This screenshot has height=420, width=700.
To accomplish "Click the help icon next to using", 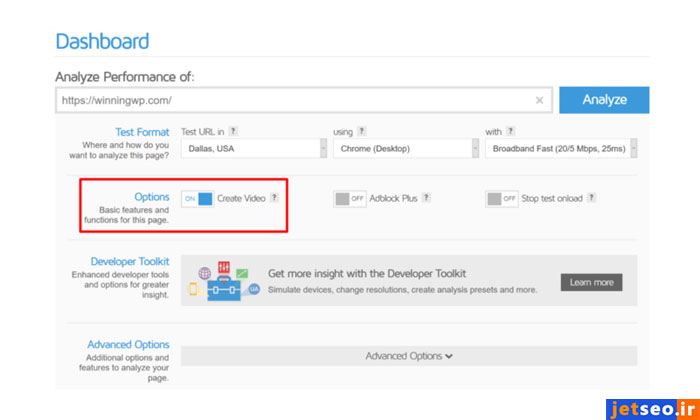I will pyautogui.click(x=362, y=131).
